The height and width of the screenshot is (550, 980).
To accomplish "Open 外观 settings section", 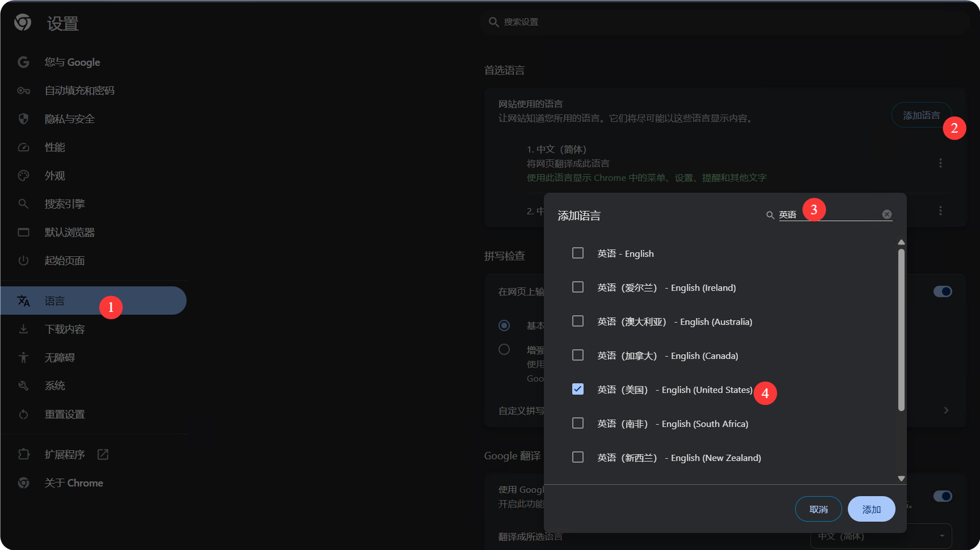I will (x=94, y=176).
